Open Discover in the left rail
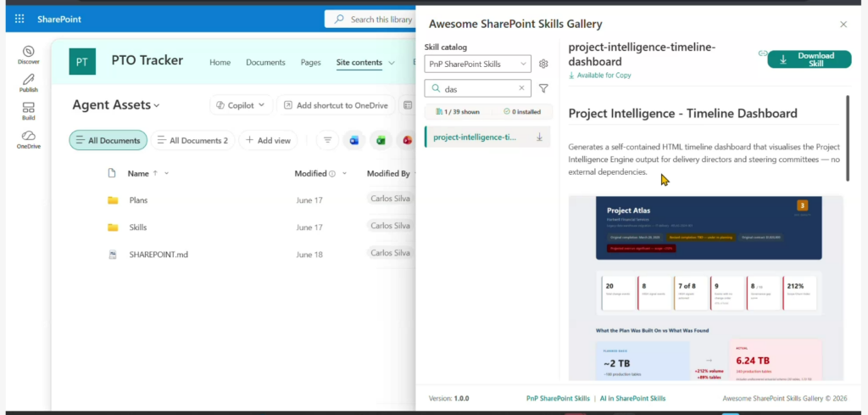This screenshot has height=415, width=868. pos(28,55)
